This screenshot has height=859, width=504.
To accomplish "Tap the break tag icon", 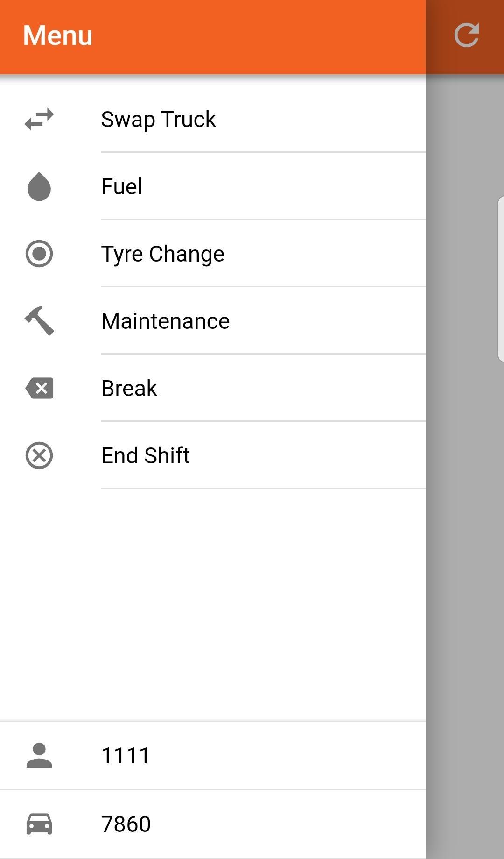I will tap(39, 388).
